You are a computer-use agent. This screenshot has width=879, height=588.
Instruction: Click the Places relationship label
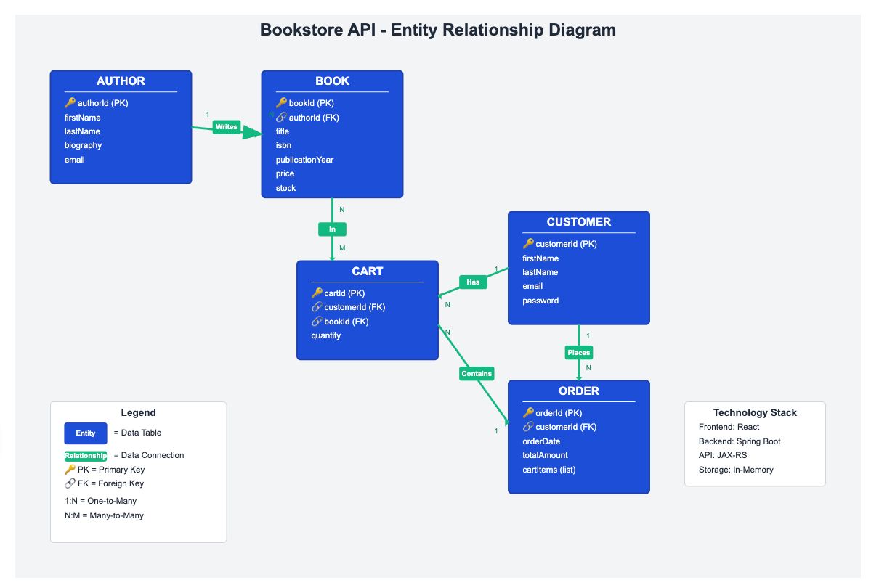click(579, 353)
